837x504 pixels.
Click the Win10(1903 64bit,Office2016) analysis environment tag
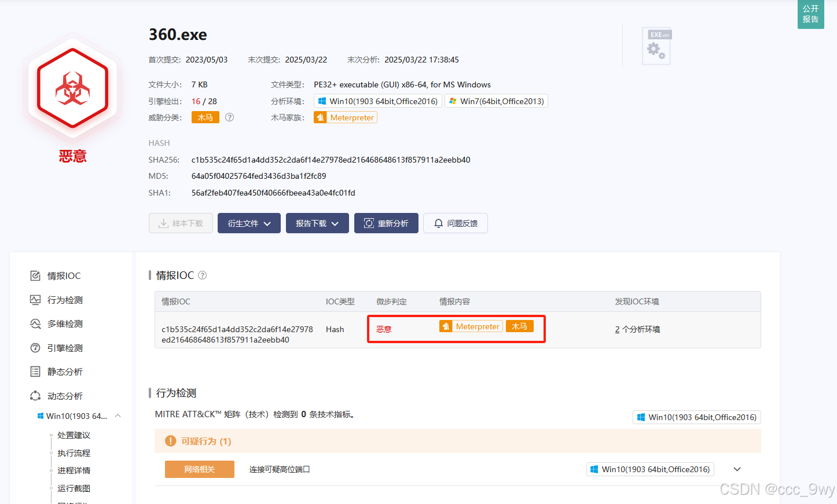[378, 101]
